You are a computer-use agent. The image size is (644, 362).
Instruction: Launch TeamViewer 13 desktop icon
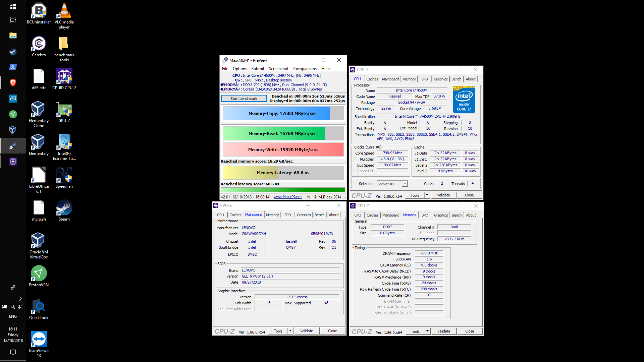point(39,344)
